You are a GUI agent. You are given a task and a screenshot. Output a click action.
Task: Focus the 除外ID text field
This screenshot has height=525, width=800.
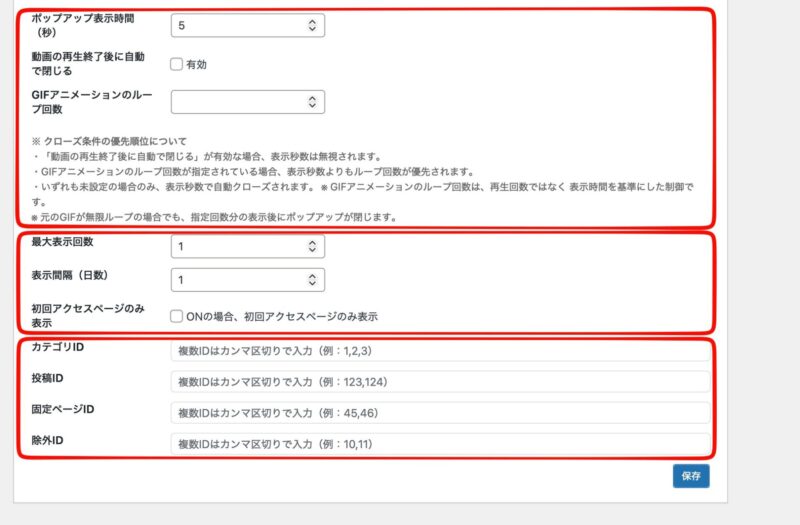tap(440, 443)
